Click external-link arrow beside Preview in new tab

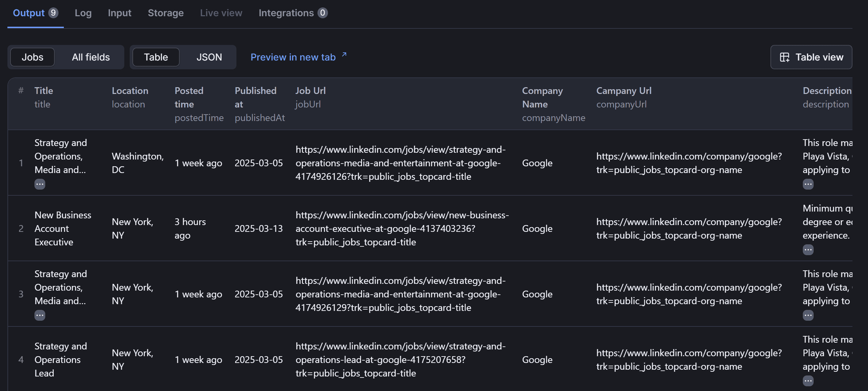pyautogui.click(x=344, y=54)
